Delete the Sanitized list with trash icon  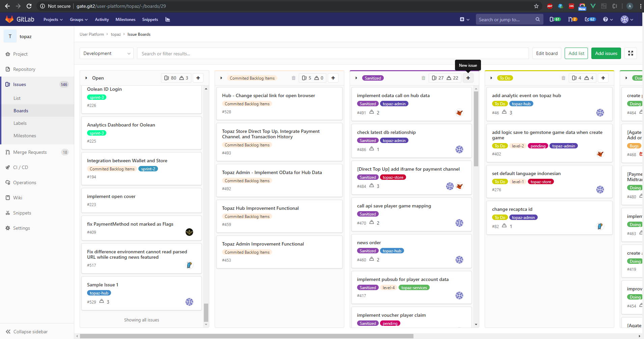[x=423, y=78]
